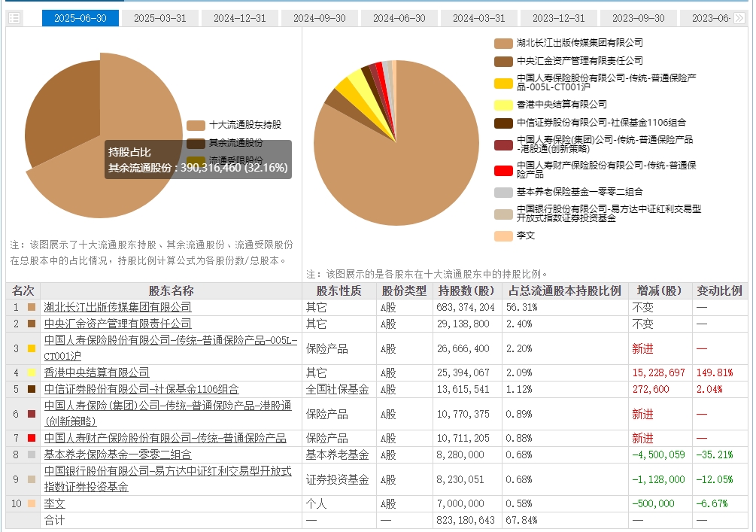
Task: Toggle legend swatch for 易方达中证红利 fund
Action: [x=503, y=214]
